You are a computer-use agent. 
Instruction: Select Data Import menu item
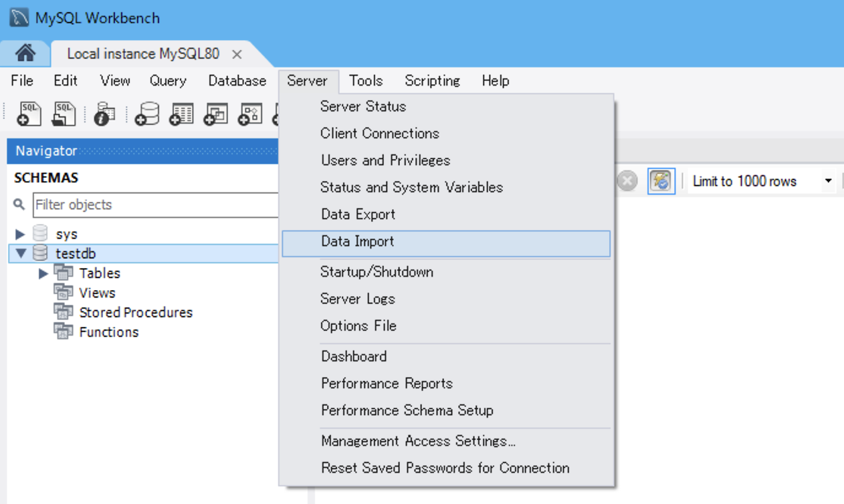click(446, 244)
